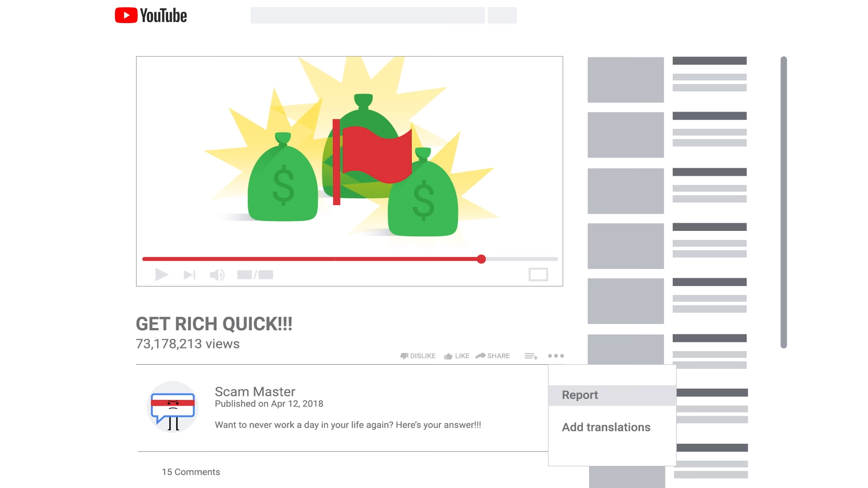The image size is (868, 488).
Task: Click the Scam Master channel avatar
Action: click(173, 407)
